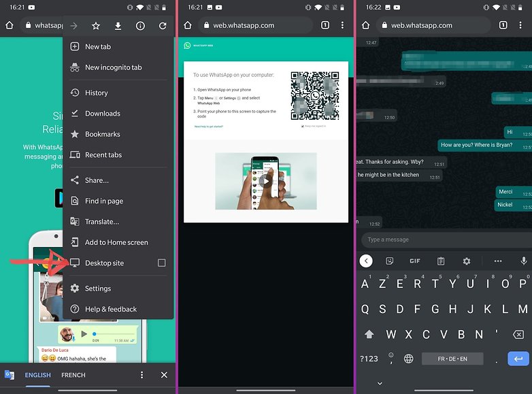Tap the A key on keyboard

pyautogui.click(x=365, y=284)
